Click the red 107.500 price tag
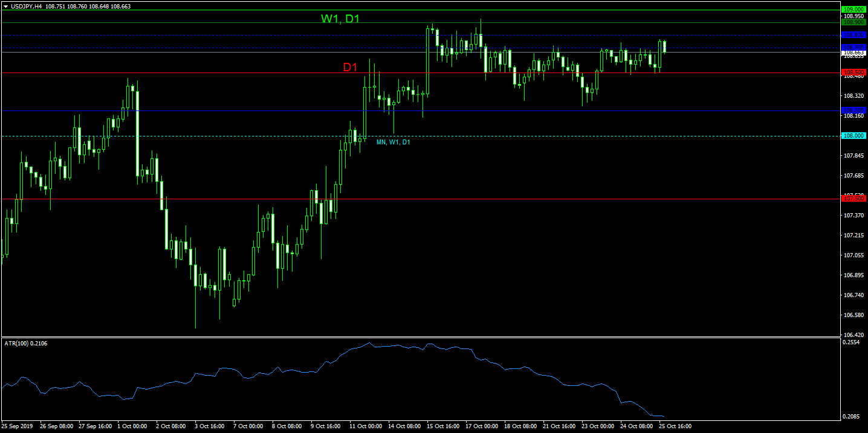This screenshot has height=433, width=868. coord(854,199)
